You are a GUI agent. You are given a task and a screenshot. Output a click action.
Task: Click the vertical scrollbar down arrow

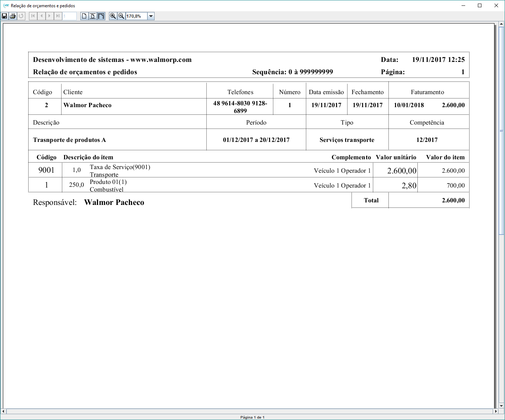point(501,406)
